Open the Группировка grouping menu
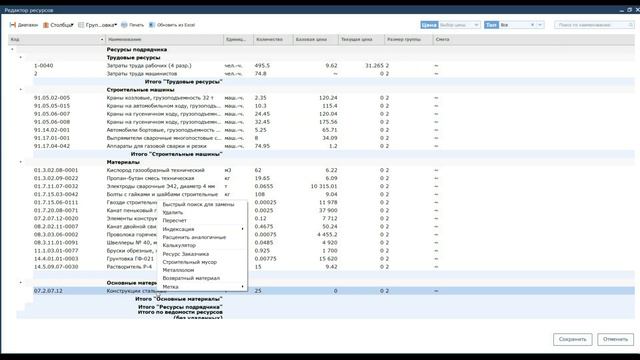640x360 pixels. pos(98,25)
